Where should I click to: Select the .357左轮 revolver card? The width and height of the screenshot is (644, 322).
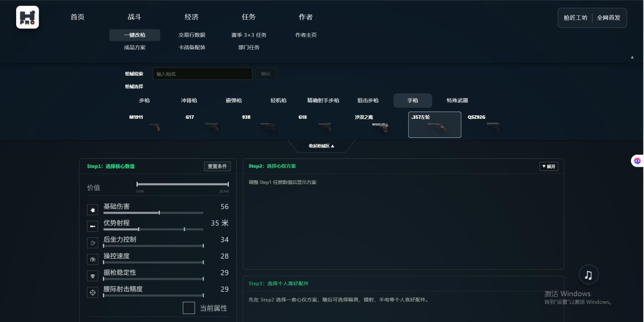[x=435, y=125]
